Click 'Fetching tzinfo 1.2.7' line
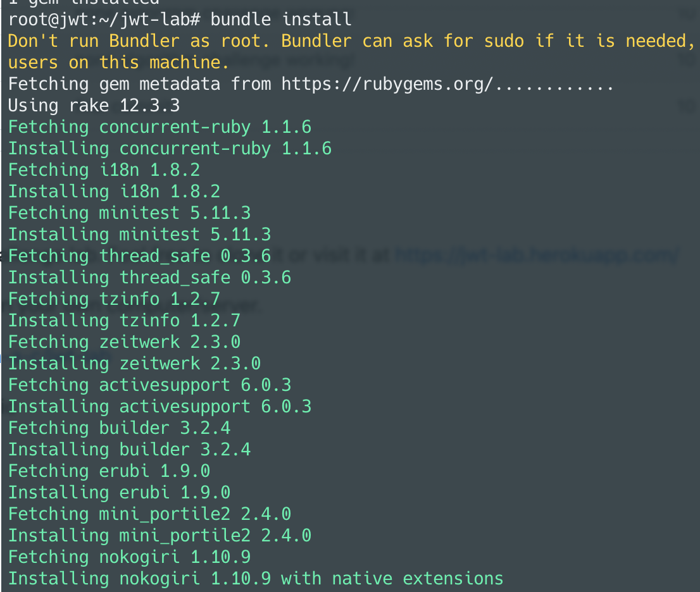This screenshot has height=592, width=700. coord(115,299)
